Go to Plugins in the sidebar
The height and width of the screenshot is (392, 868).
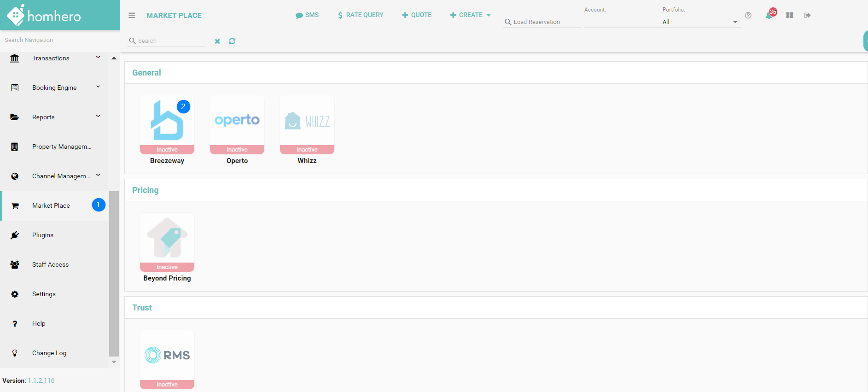(x=43, y=235)
